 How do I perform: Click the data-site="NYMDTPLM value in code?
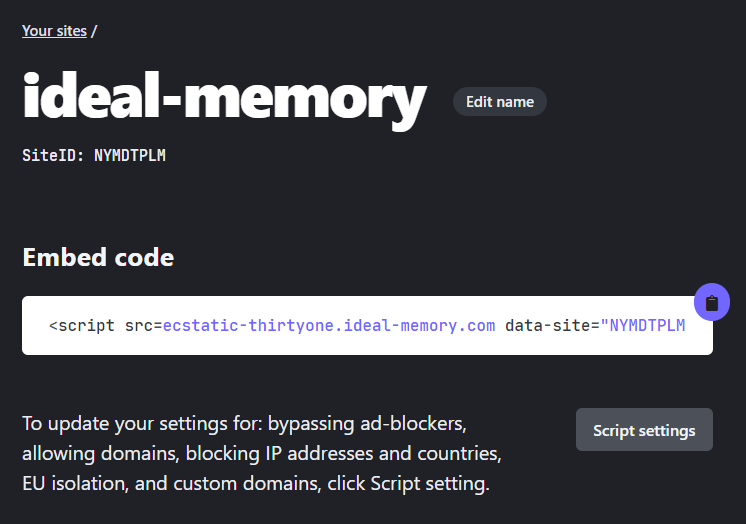(595, 326)
